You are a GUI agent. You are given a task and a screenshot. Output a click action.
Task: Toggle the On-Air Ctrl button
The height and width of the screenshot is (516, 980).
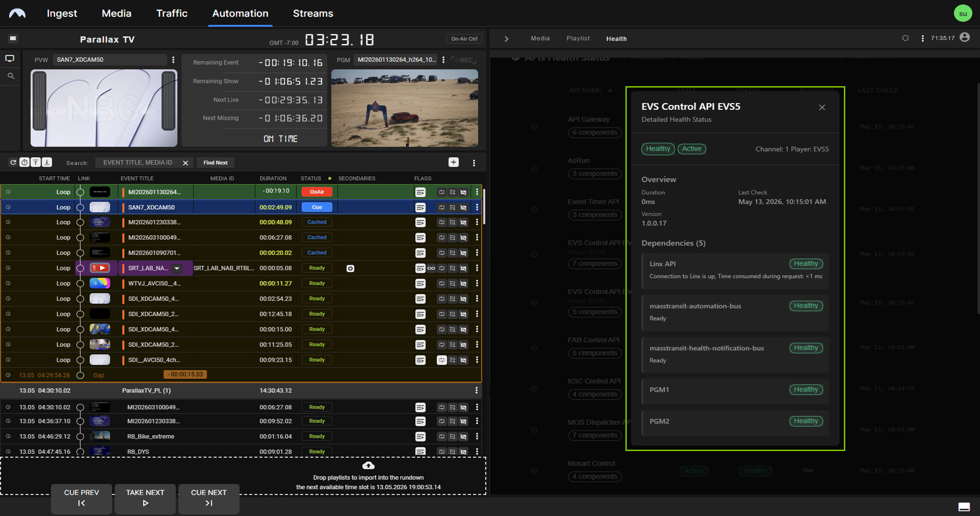click(464, 39)
